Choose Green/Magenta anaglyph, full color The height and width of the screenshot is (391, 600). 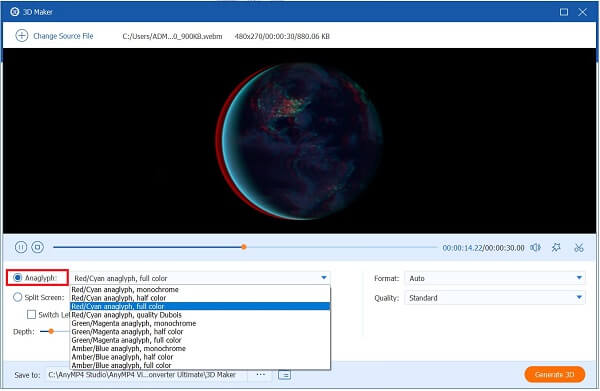[x=200, y=340]
